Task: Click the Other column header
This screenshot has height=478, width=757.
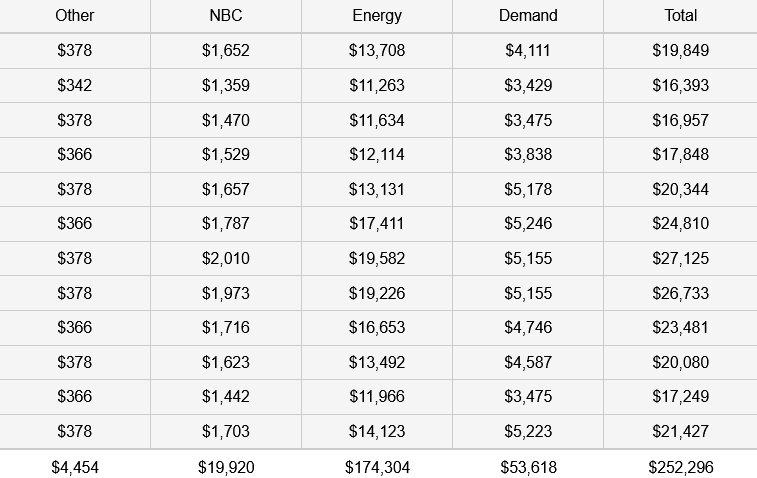Action: pyautogui.click(x=75, y=15)
